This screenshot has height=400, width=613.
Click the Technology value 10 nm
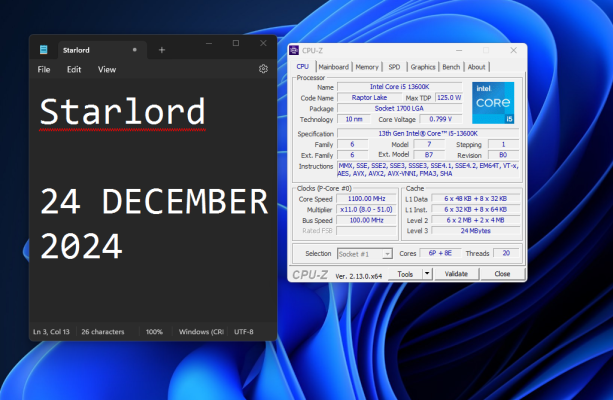(x=354, y=119)
